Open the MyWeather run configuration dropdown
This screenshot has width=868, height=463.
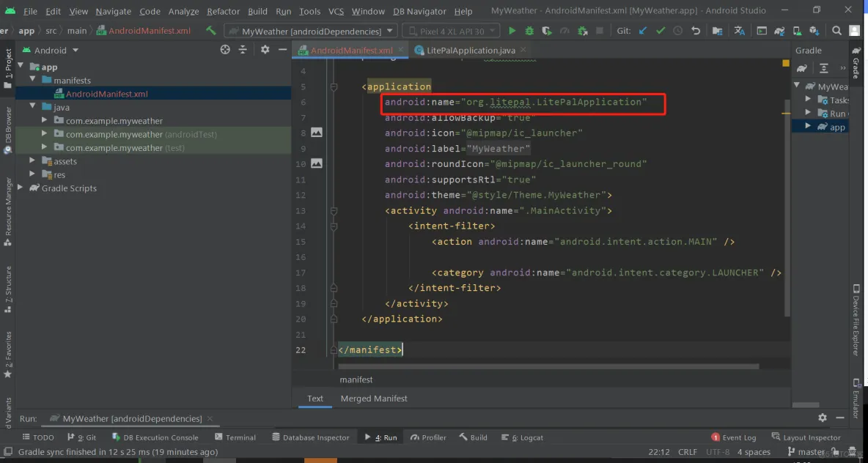pyautogui.click(x=313, y=31)
